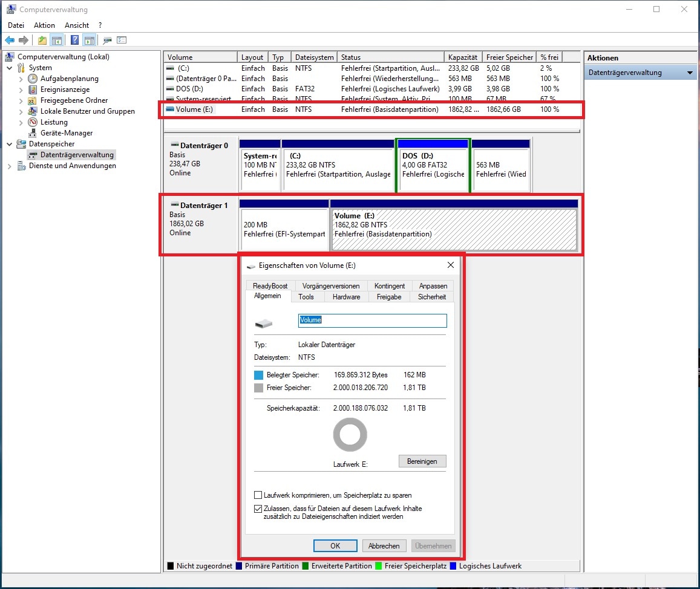Image resolution: width=700 pixels, height=589 pixels.
Task: Click the Datenspeicher storage icon
Action: coord(21,144)
